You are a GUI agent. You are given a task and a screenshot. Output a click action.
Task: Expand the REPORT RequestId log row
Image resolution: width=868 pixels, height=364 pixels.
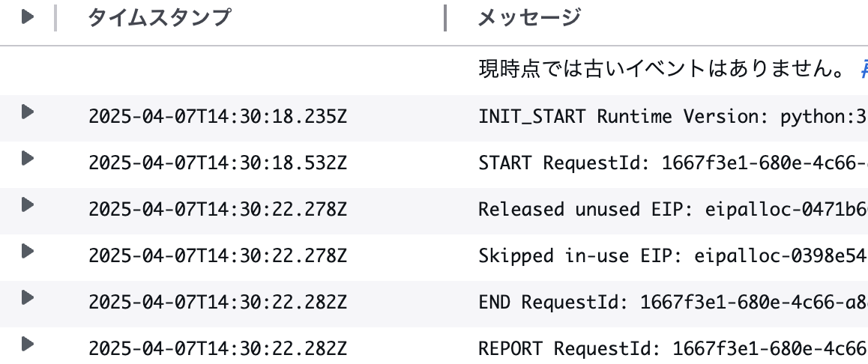[28, 345]
